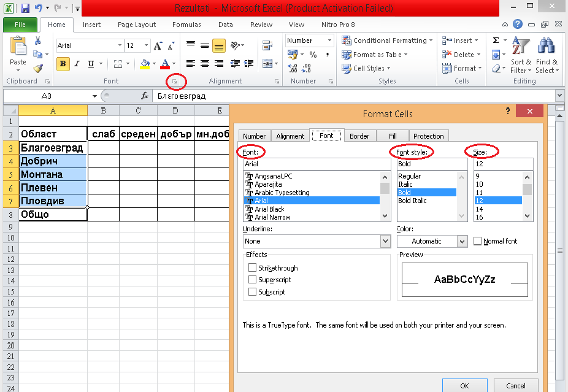Open the Color Automatic dropdown
Screen dimensions: 568x392
coord(462,241)
